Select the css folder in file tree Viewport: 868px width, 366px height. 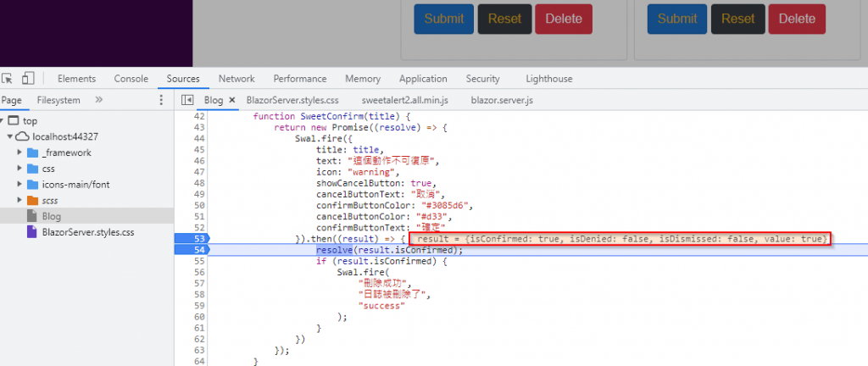tap(48, 169)
